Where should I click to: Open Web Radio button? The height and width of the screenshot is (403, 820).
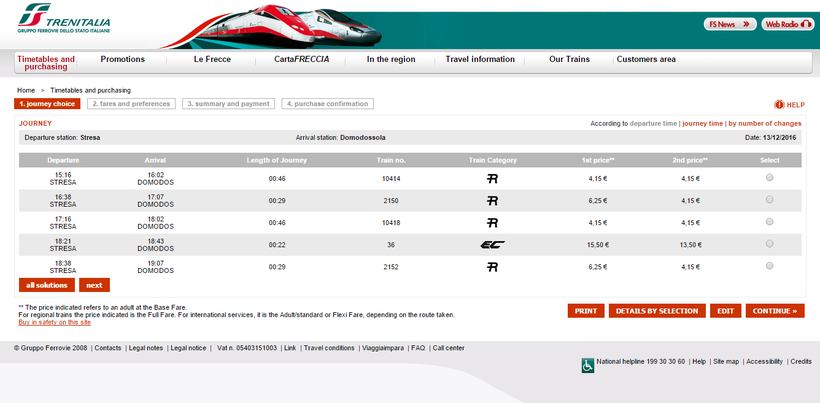[x=788, y=24]
